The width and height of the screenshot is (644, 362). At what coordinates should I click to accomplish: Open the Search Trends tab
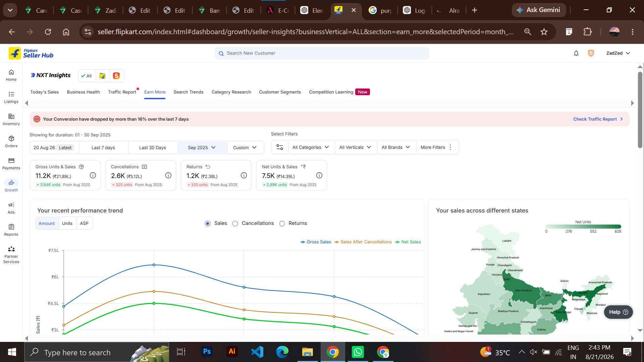189,92
